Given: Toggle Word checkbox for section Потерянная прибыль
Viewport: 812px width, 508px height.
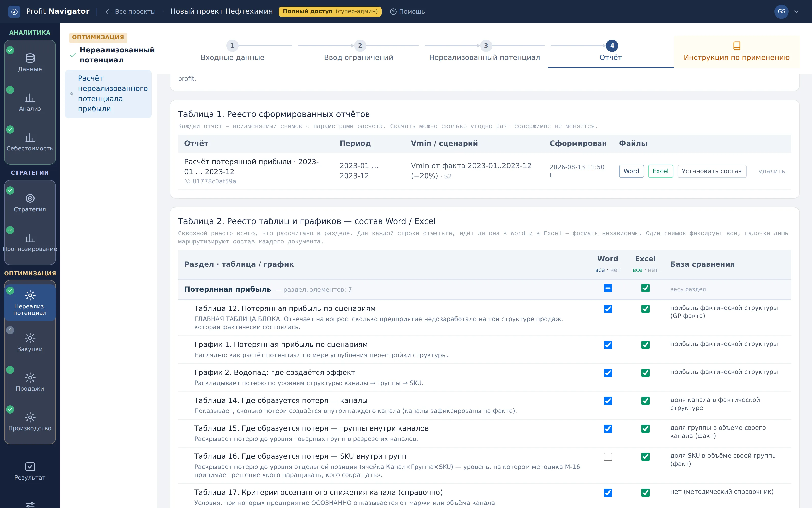Looking at the screenshot, I should 608,288.
